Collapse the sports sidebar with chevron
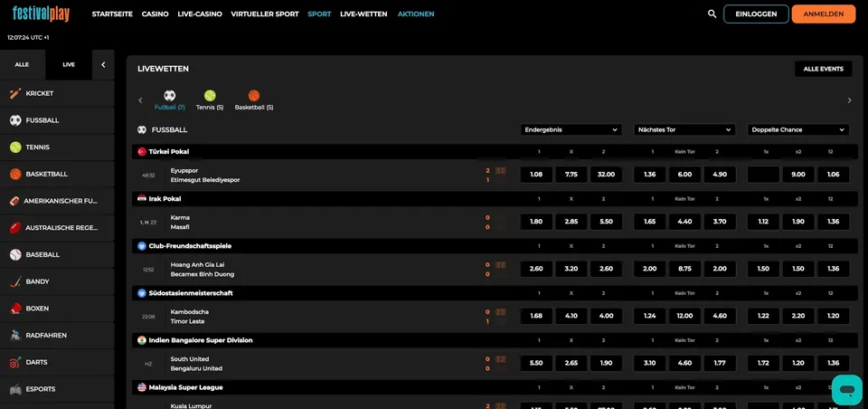The image size is (868, 409). pos(103,65)
